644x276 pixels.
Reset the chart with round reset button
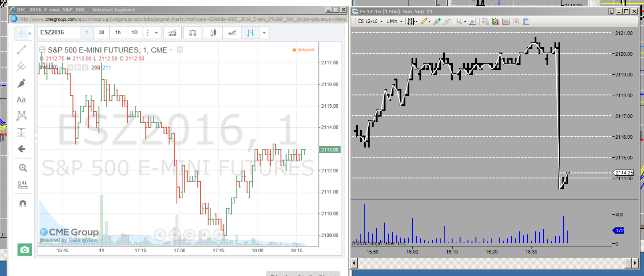point(190,234)
